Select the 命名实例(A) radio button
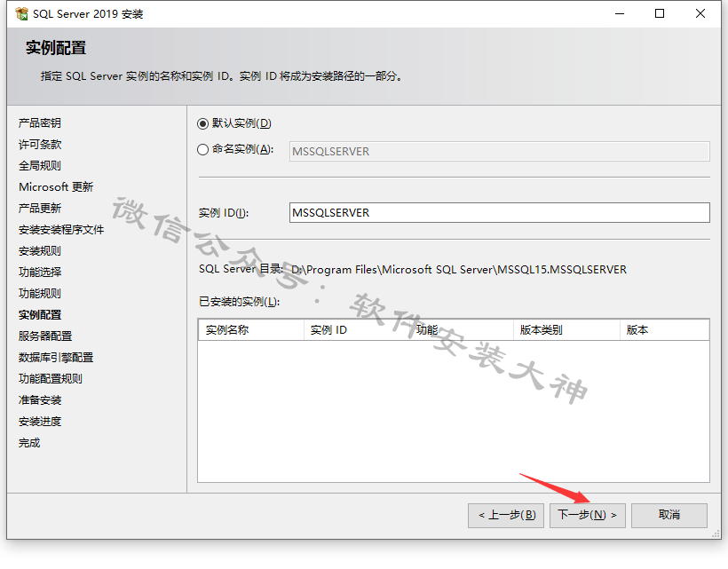This screenshot has width=728, height=569. point(202,149)
